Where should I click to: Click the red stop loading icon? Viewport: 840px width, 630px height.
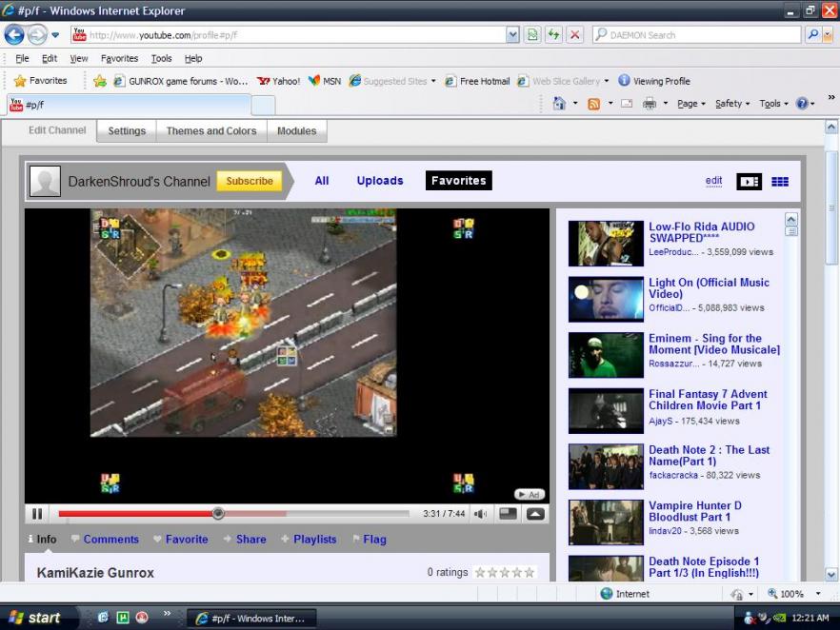point(574,35)
